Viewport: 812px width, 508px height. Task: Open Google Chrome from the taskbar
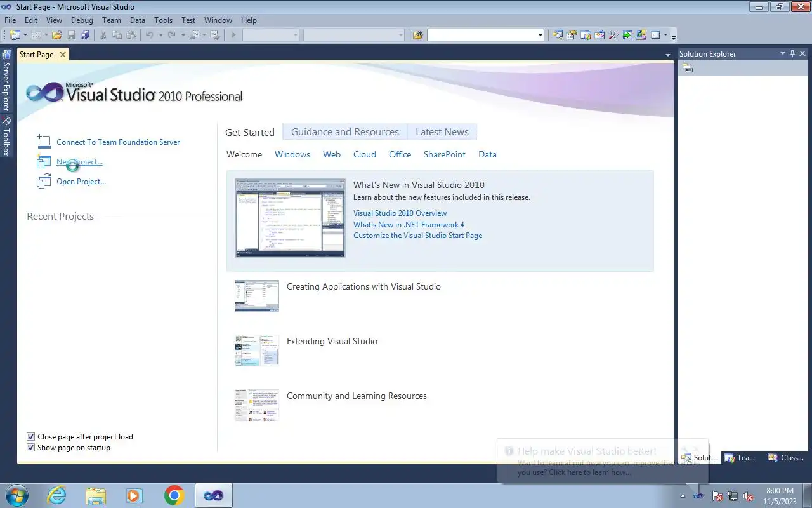click(174, 495)
